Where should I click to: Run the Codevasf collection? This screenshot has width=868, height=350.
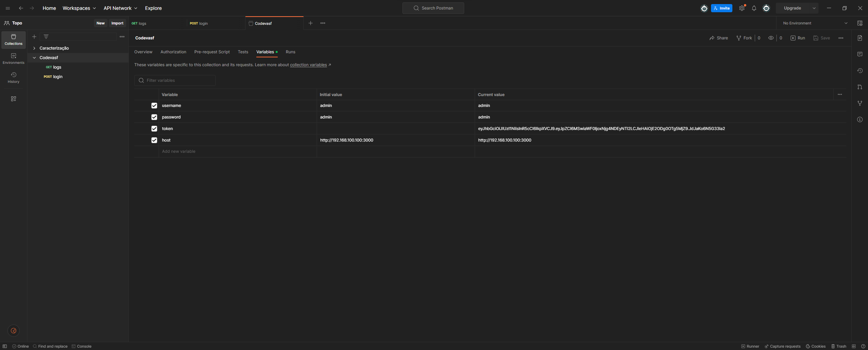tap(798, 38)
